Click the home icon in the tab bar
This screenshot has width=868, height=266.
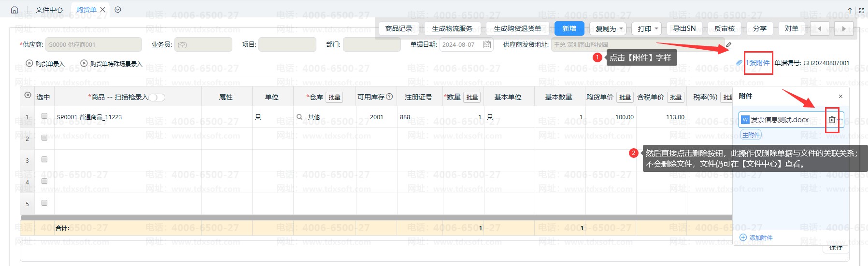[x=14, y=10]
